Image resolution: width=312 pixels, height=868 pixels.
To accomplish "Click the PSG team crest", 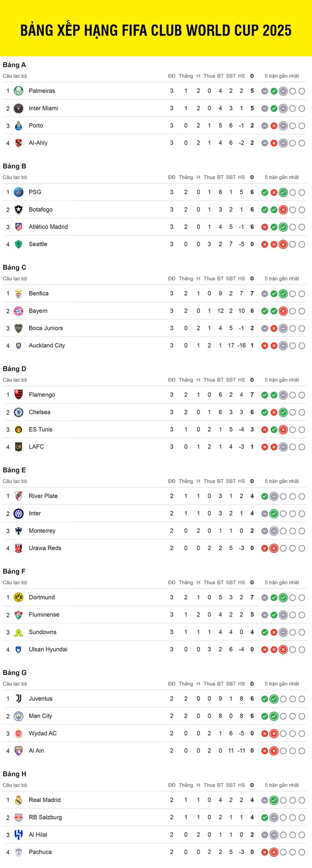I will click(18, 192).
